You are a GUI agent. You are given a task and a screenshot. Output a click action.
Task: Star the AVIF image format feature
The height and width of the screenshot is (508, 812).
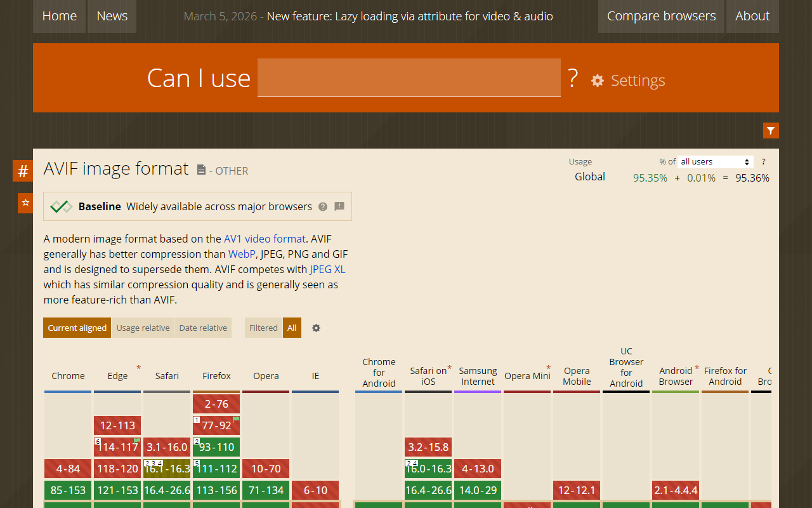click(x=25, y=203)
